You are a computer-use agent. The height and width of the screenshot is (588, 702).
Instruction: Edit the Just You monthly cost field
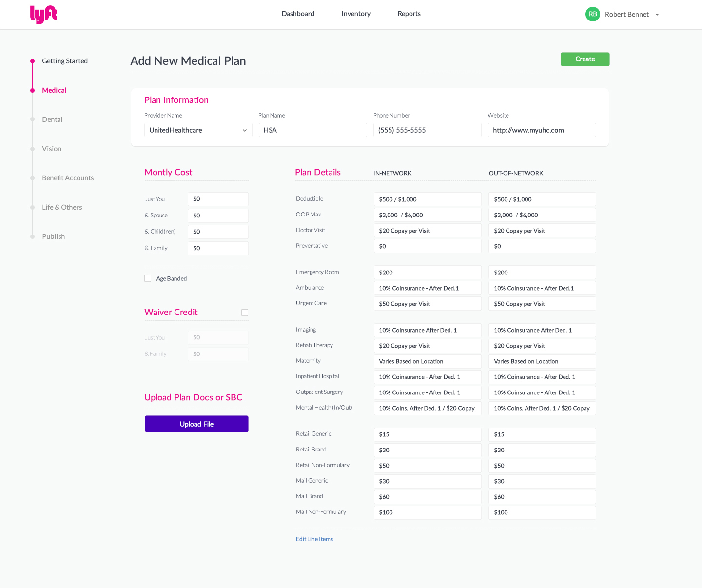click(218, 199)
